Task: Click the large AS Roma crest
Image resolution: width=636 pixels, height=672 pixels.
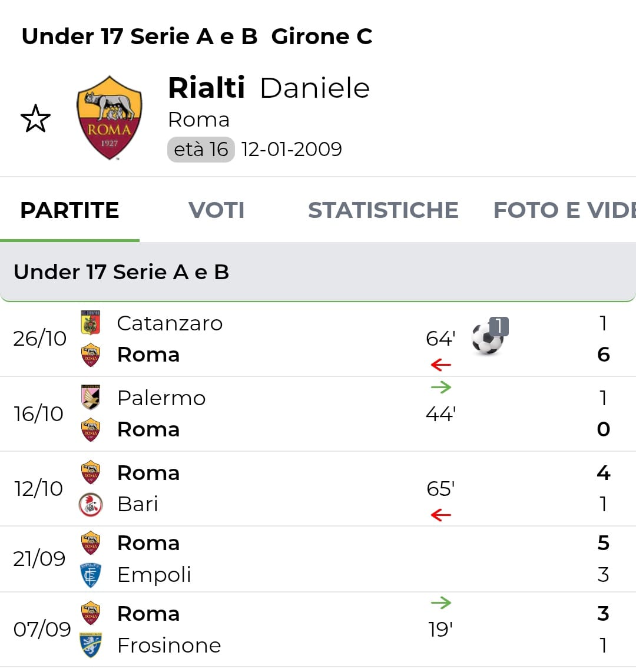Action: (110, 118)
